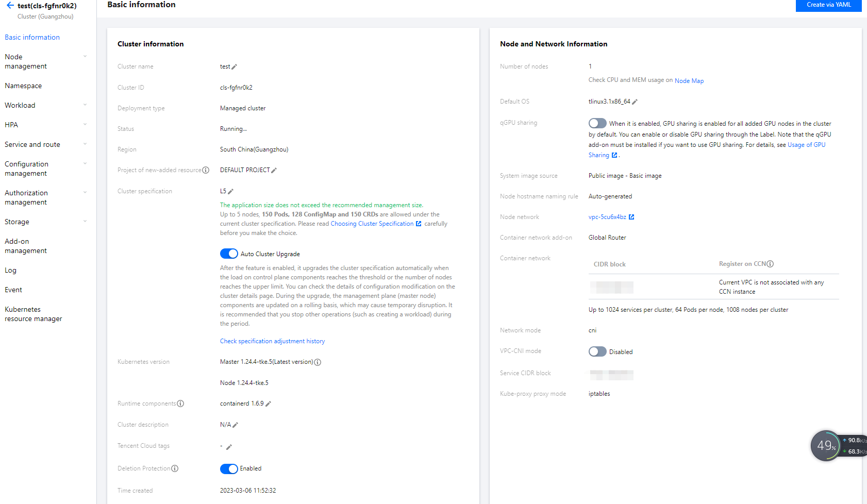The width and height of the screenshot is (867, 504).
Task: Expand Service and route submenu
Action: tap(85, 144)
